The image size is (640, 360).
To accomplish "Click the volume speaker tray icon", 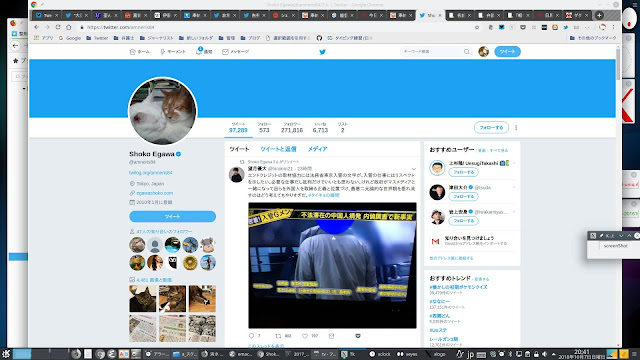I will click(x=544, y=354).
